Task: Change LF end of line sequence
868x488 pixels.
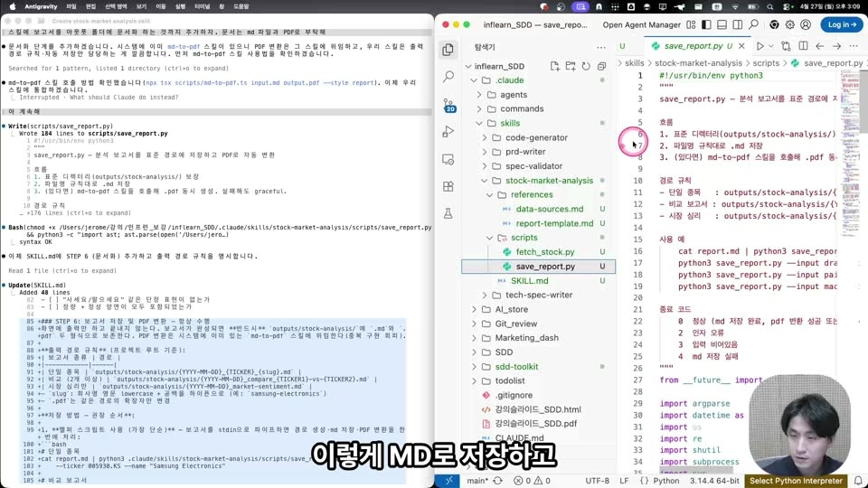Action: pos(624,481)
